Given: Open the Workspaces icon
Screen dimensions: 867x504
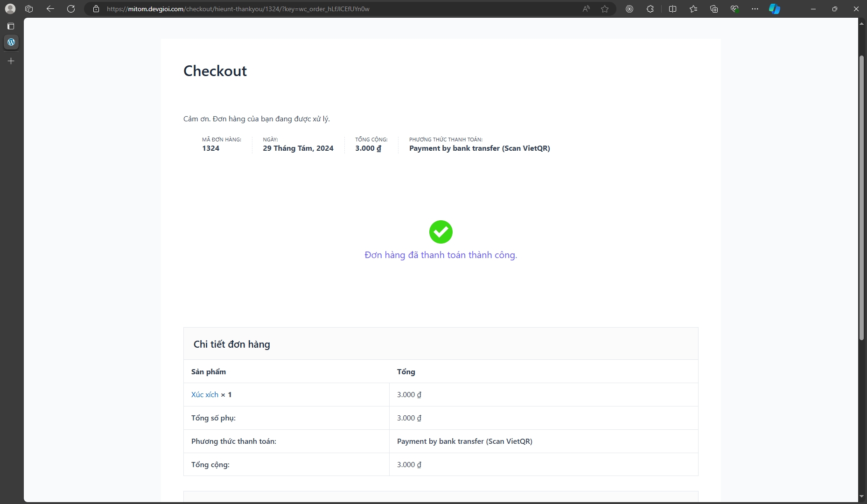Looking at the screenshot, I should click(29, 9).
